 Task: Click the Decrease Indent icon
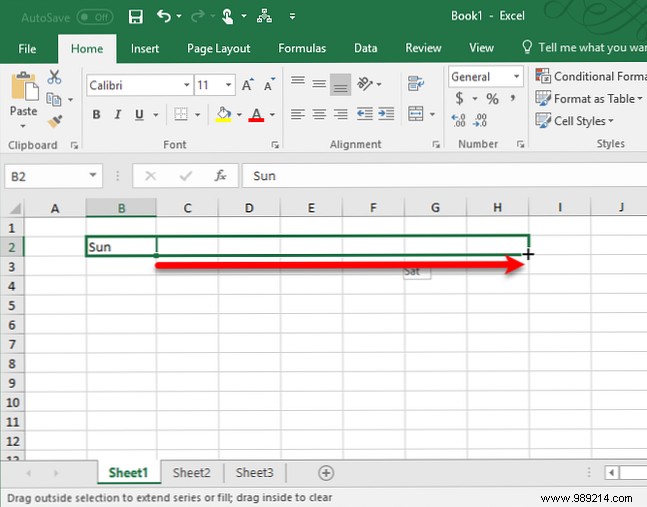click(x=365, y=113)
